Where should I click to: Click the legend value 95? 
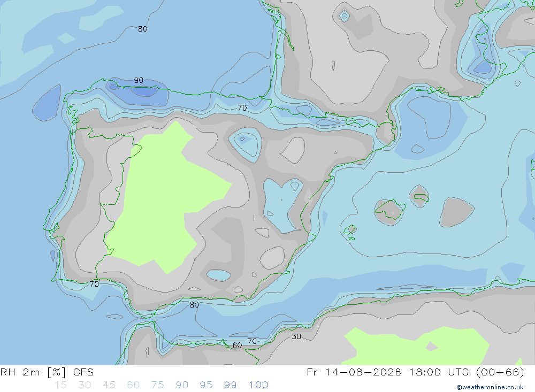click(206, 385)
